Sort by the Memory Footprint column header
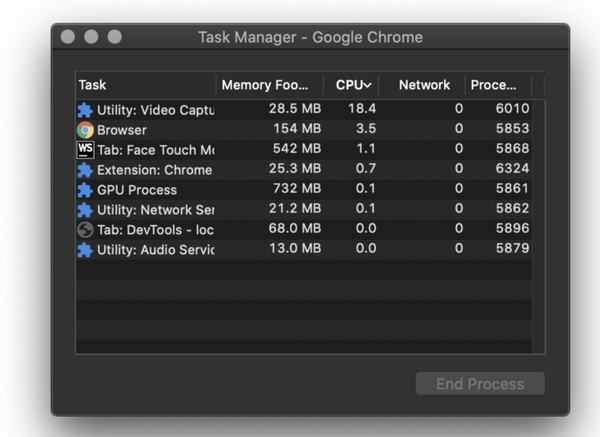This screenshot has height=437, width=600. click(270, 85)
